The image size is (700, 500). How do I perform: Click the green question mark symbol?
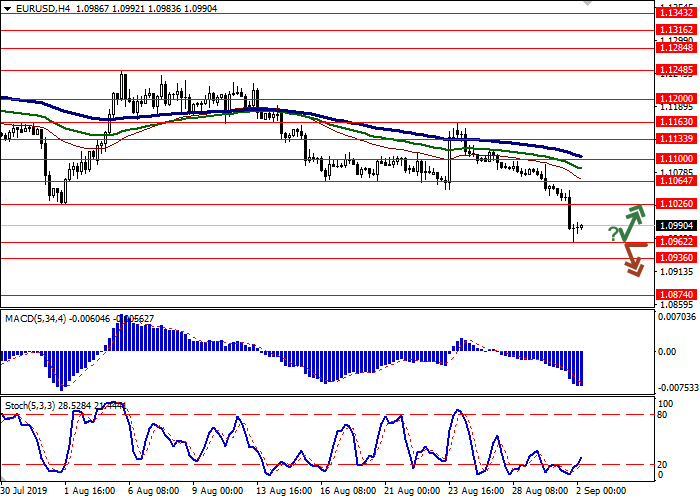pos(613,234)
